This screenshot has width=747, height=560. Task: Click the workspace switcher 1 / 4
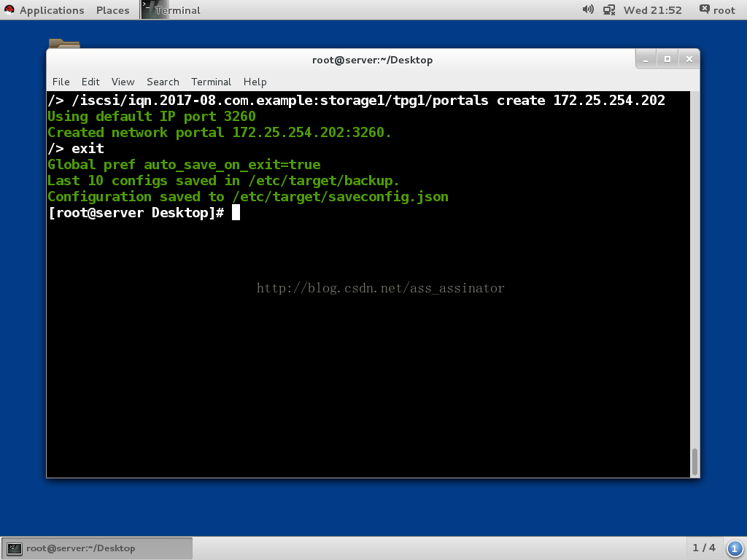[x=704, y=548]
